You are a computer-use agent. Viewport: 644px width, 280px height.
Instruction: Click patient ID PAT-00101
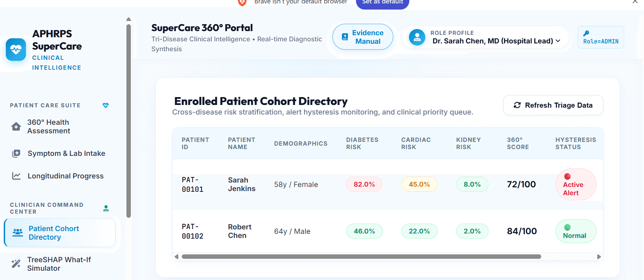click(193, 185)
